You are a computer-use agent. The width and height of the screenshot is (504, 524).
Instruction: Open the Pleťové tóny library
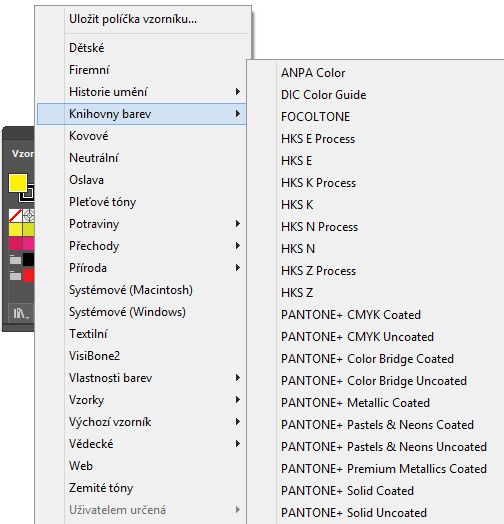tap(142, 202)
